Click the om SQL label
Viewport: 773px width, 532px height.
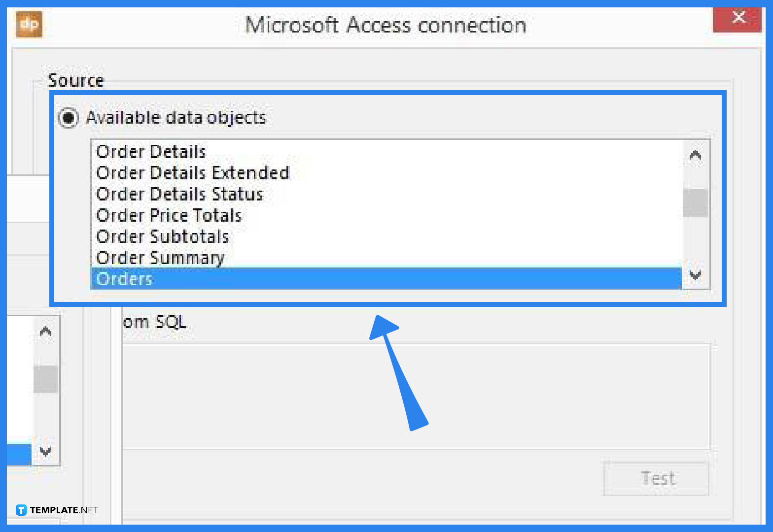point(154,322)
